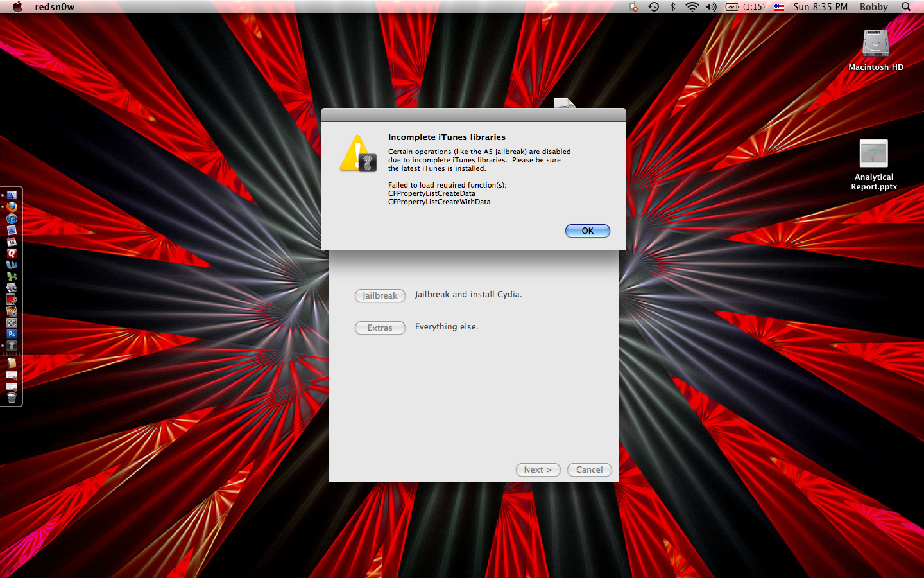
Task: Open System Preferences gear in Dock
Action: [x=12, y=322]
